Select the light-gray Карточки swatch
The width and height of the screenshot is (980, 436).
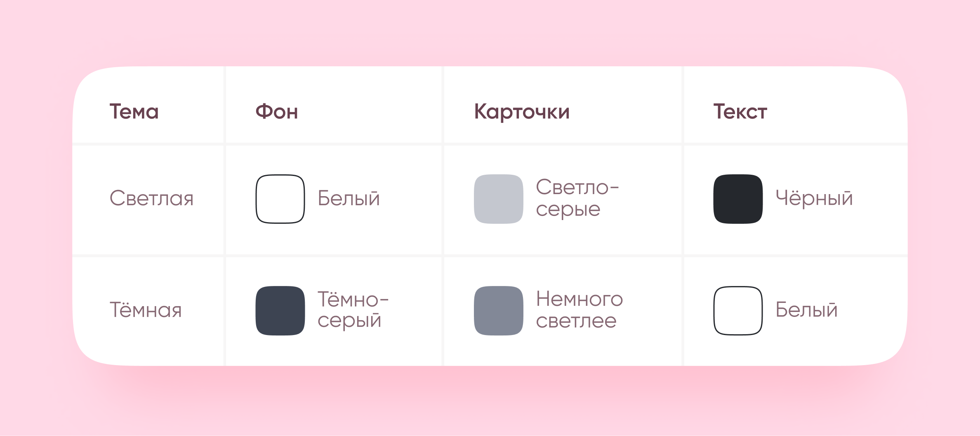499,199
